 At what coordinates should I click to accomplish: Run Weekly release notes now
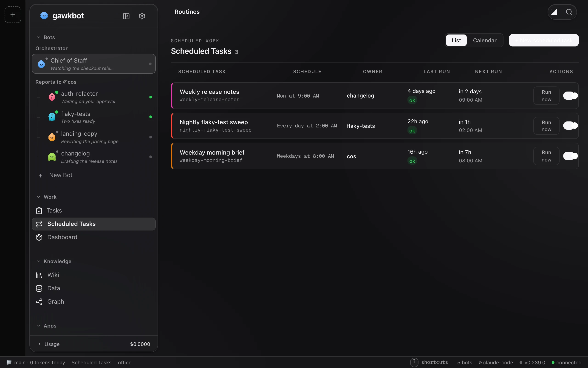tap(546, 96)
